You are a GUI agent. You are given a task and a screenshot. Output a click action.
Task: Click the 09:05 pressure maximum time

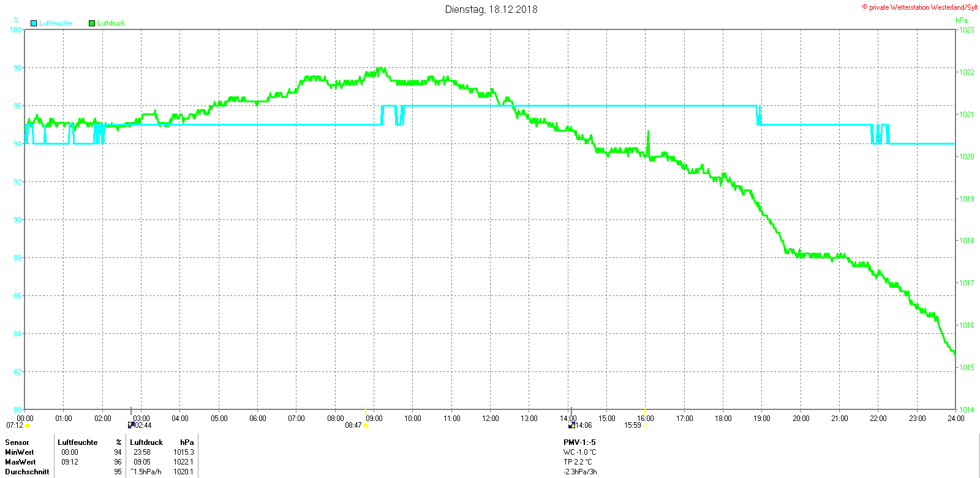[x=142, y=462]
